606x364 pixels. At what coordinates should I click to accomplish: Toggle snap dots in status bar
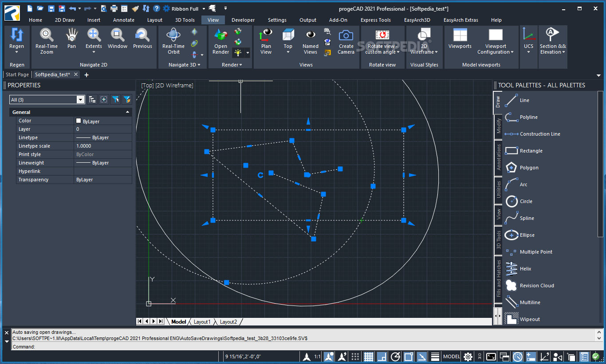point(355,356)
